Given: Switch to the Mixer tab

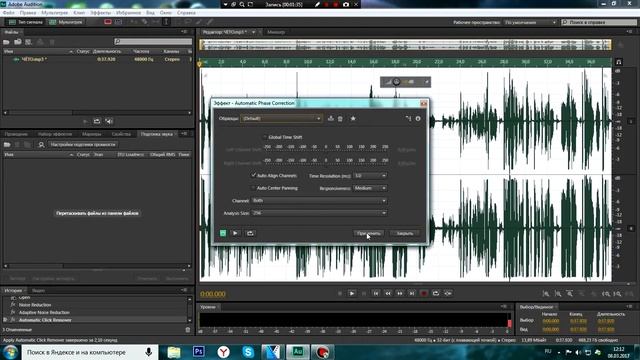Looking at the screenshot, I should tap(276, 32).
